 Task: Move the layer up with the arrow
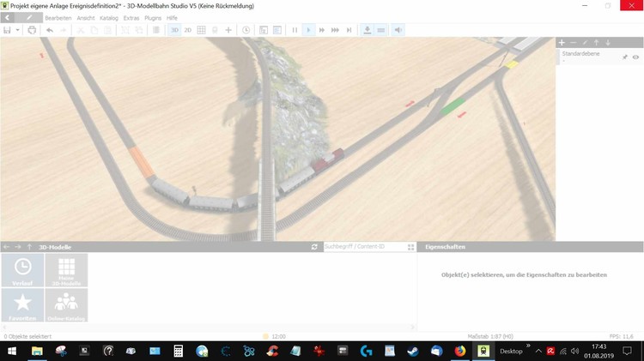coord(596,42)
